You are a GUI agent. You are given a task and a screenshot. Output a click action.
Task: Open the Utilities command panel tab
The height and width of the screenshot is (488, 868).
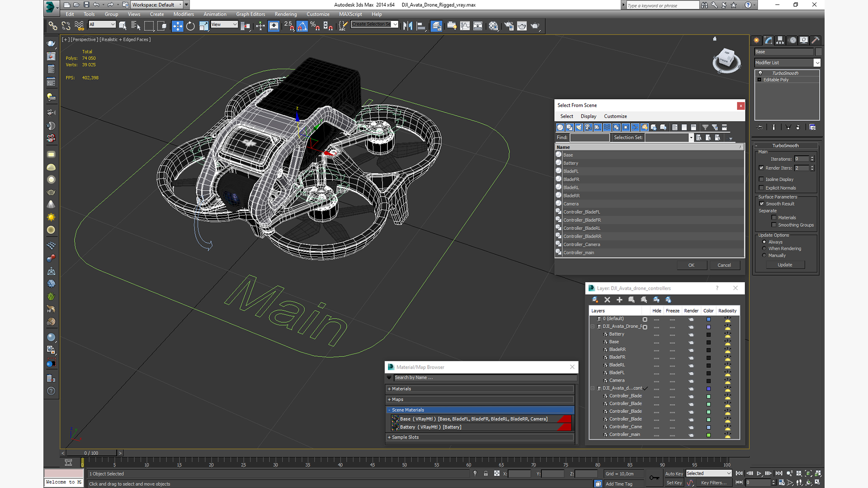tap(816, 40)
